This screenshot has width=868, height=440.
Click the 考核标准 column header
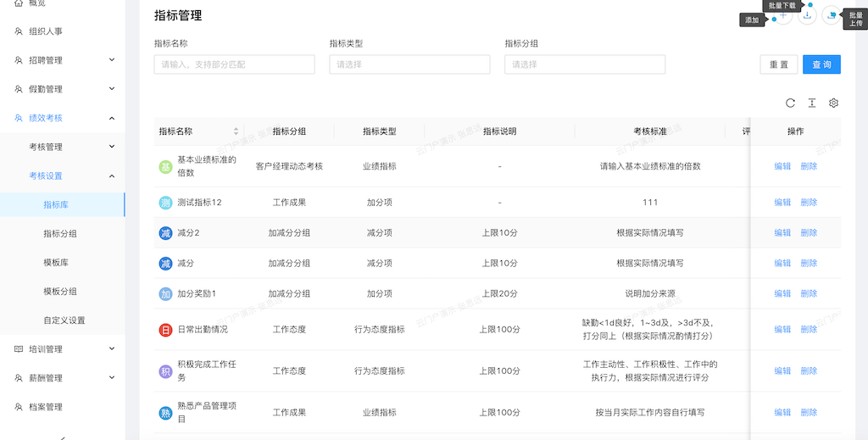click(x=650, y=131)
